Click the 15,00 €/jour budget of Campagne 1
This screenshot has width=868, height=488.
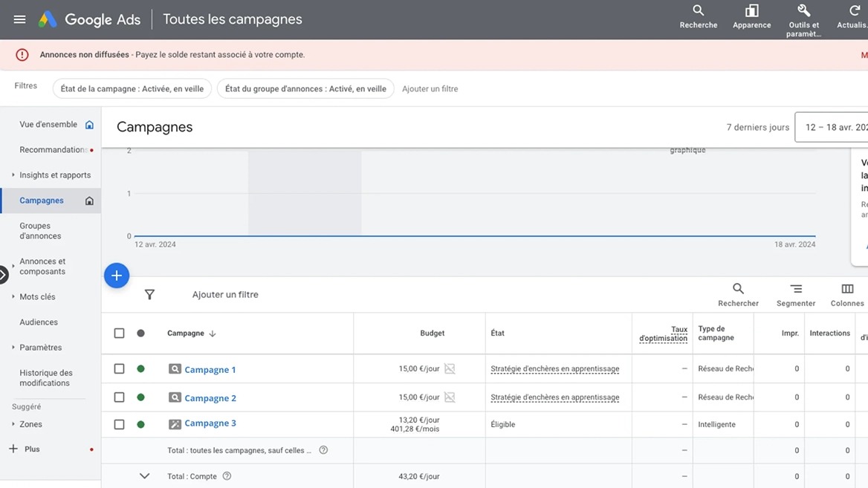pos(419,368)
